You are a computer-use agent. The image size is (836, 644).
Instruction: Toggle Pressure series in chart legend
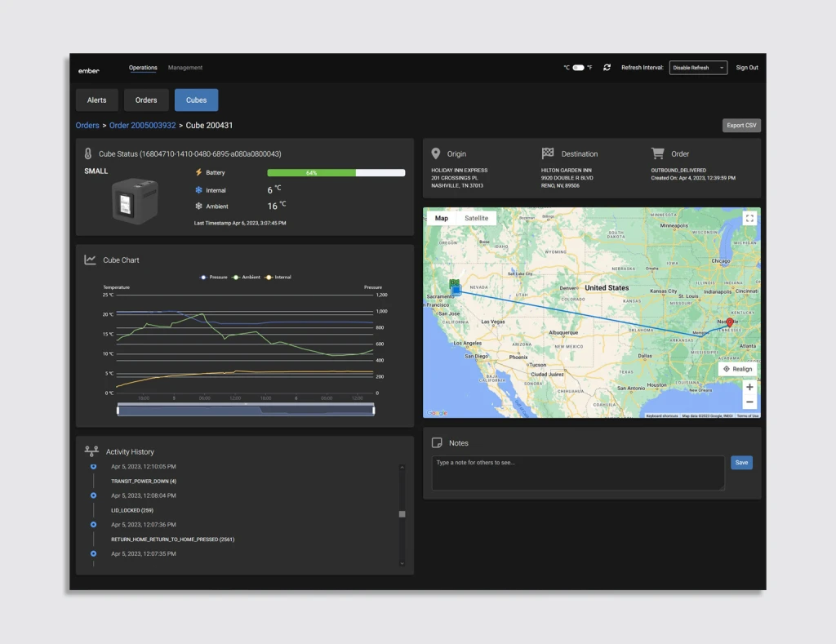pos(215,278)
